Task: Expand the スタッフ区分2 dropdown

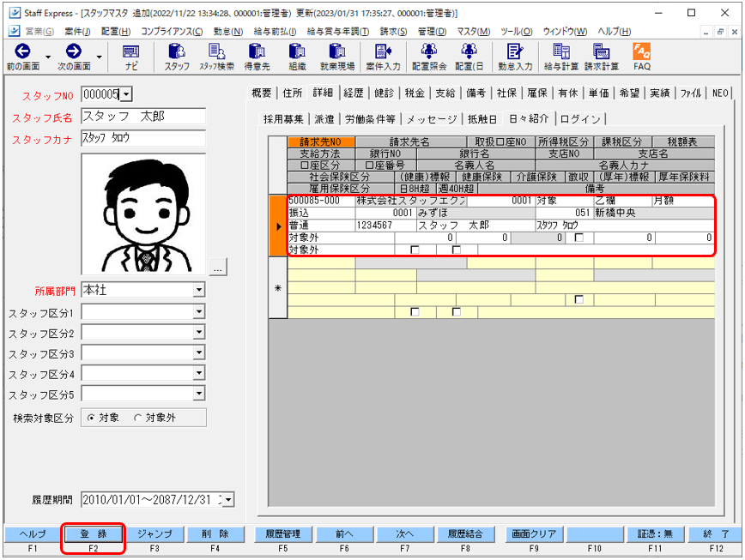Action: coord(199,332)
